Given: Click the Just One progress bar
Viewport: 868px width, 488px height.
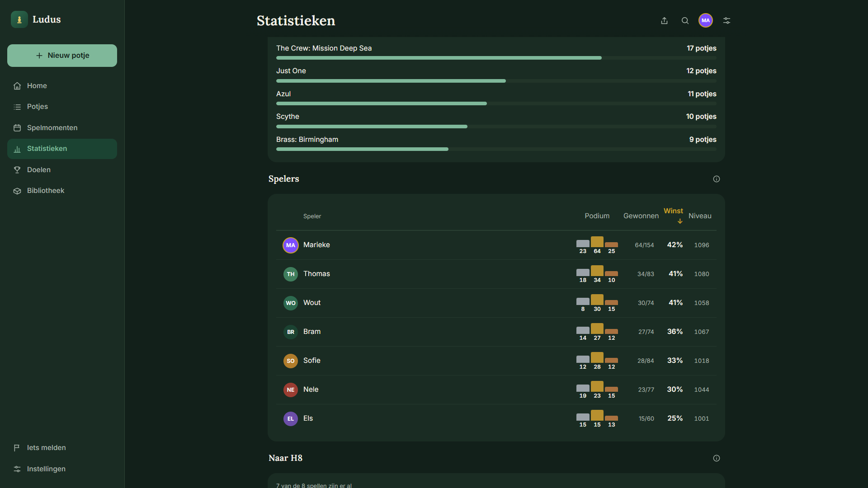Looking at the screenshot, I should click(x=496, y=81).
